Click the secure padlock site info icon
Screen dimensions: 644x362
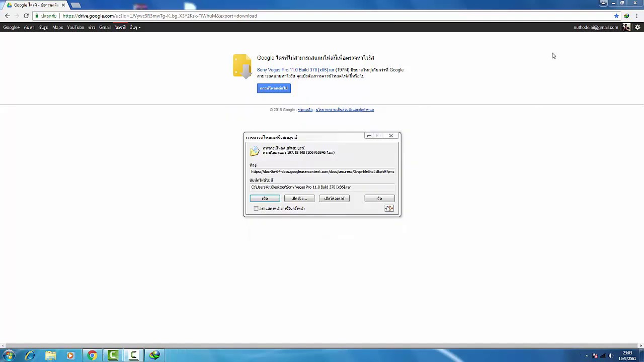click(37, 16)
